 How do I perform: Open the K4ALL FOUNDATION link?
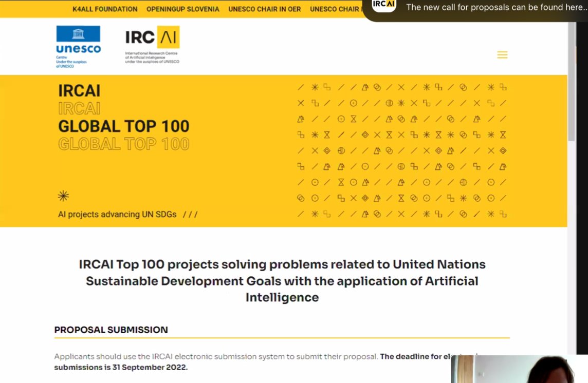[x=105, y=9]
